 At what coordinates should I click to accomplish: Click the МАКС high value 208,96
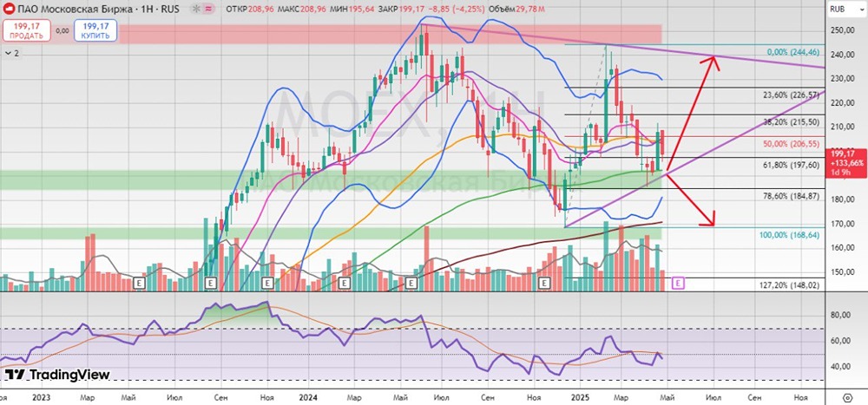pyautogui.click(x=312, y=10)
